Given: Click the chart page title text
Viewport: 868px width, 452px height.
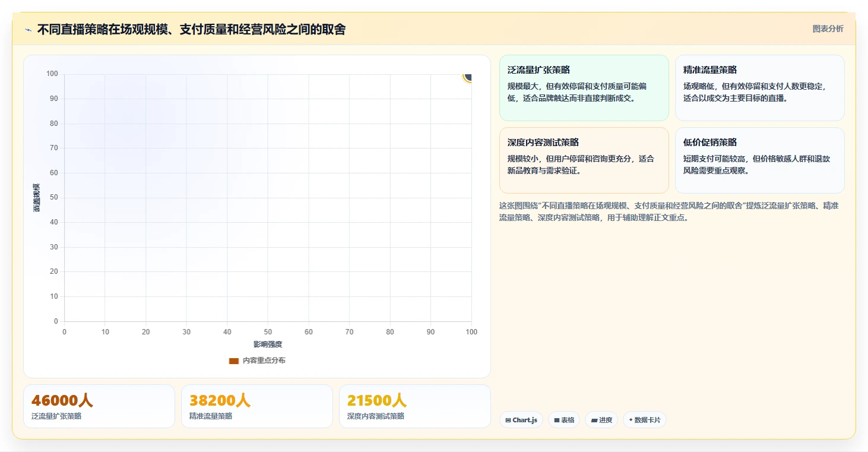Looking at the screenshot, I should pyautogui.click(x=191, y=29).
